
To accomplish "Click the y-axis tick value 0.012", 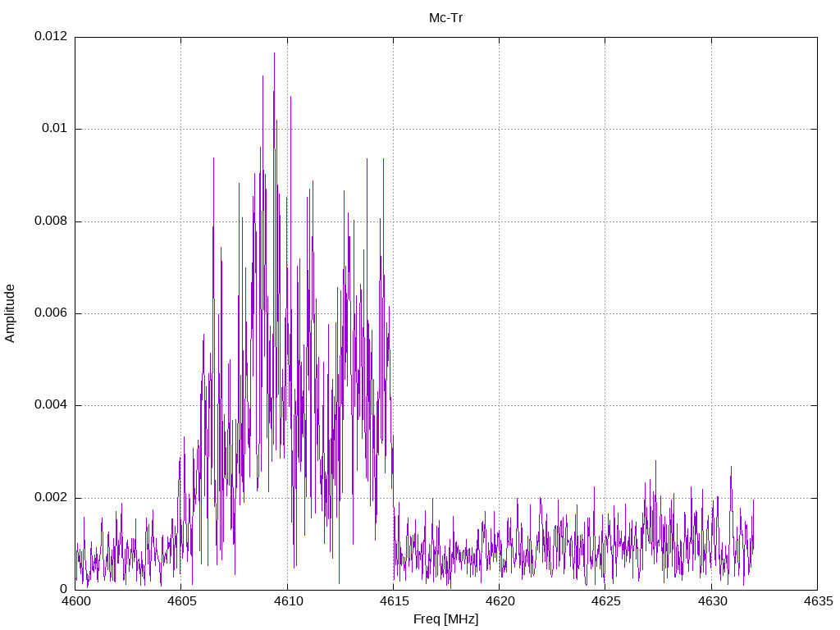I will 51,36.
